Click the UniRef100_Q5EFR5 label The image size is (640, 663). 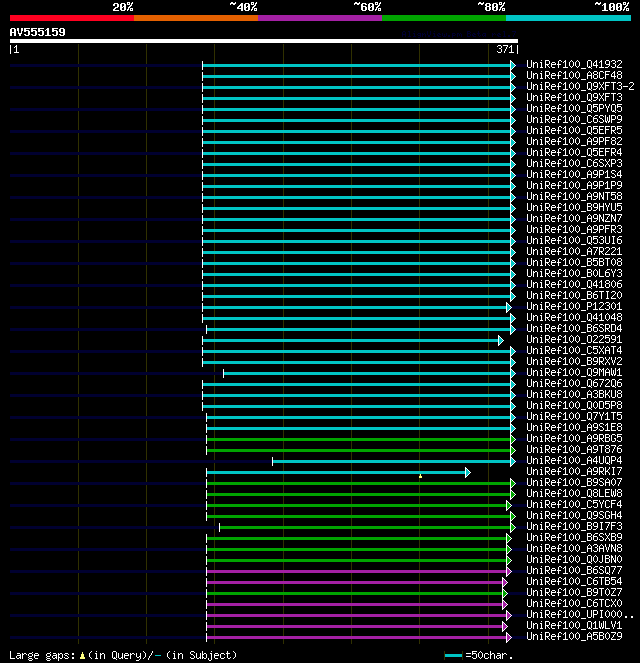[x=574, y=130]
